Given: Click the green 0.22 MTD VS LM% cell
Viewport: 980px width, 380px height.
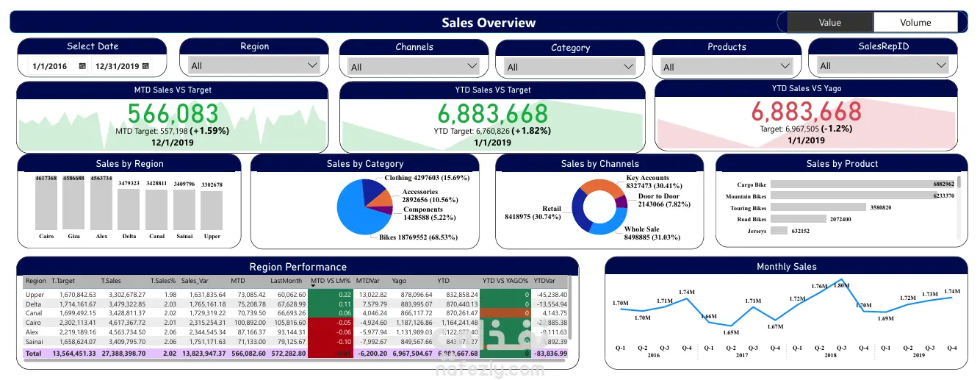Looking at the screenshot, I should coord(330,294).
